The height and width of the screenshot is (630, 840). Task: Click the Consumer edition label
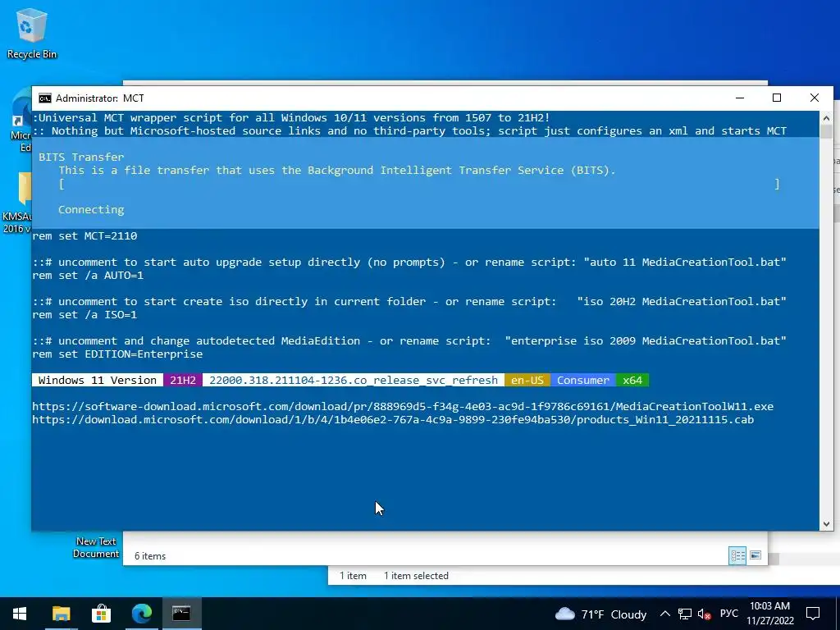click(583, 381)
